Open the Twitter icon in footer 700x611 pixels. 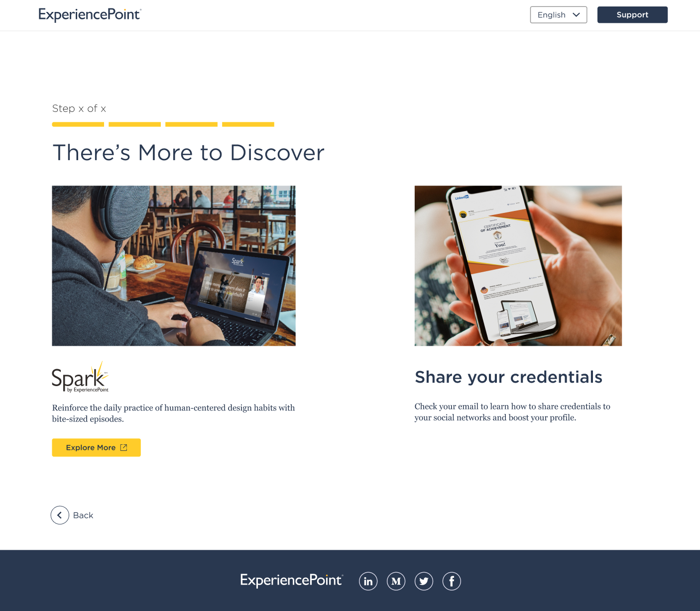click(x=424, y=581)
